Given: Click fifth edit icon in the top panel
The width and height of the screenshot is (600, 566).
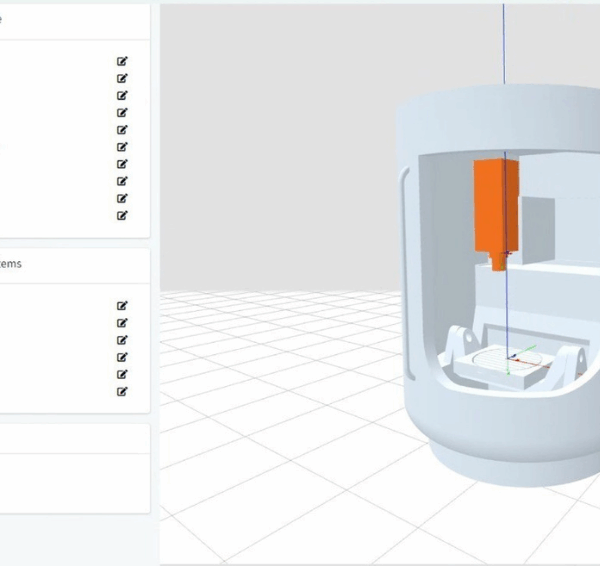Looking at the screenshot, I should click(122, 129).
